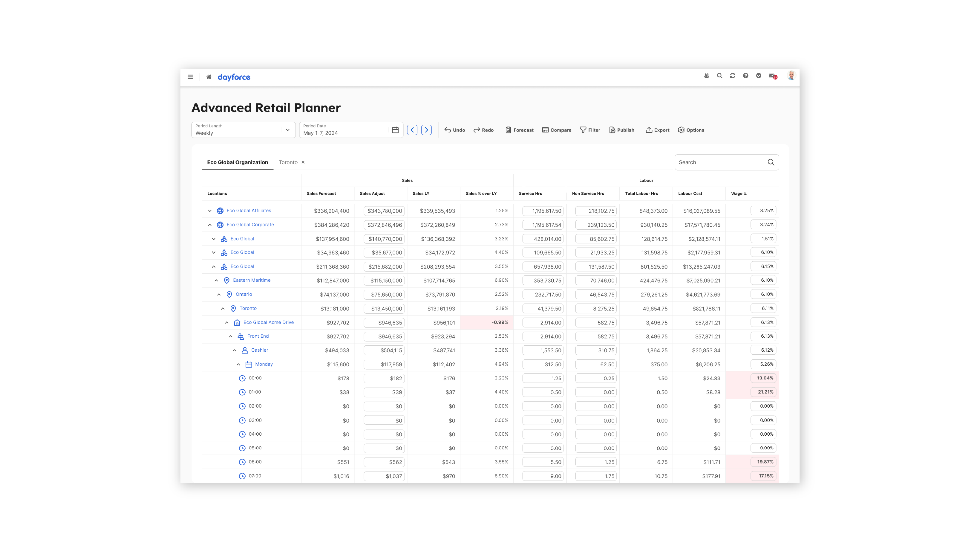Open the Eco Global Acme Drive link

click(269, 322)
